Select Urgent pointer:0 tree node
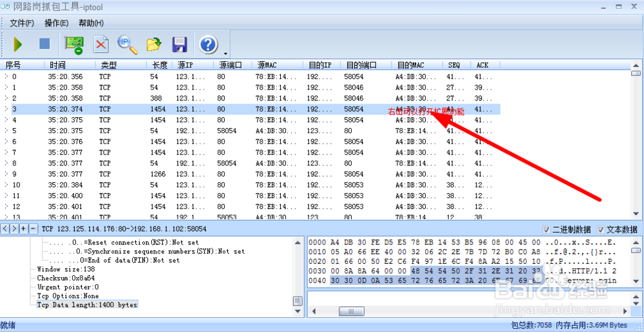Image resolution: width=644 pixels, height=332 pixels. [68, 287]
